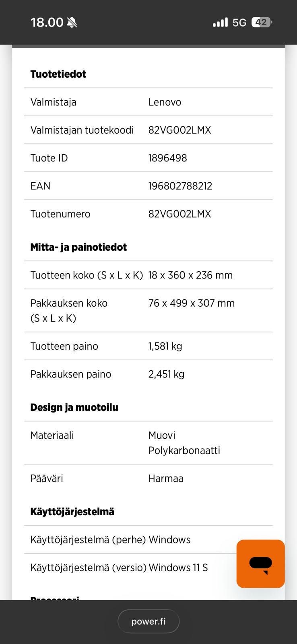This screenshot has width=297, height=644.
Task: Click the Tuotetiedot section heading
Action: tap(58, 74)
